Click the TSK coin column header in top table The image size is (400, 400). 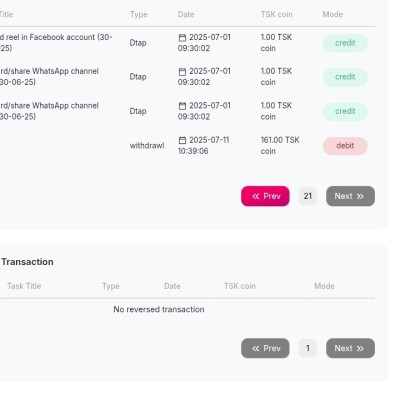[277, 14]
